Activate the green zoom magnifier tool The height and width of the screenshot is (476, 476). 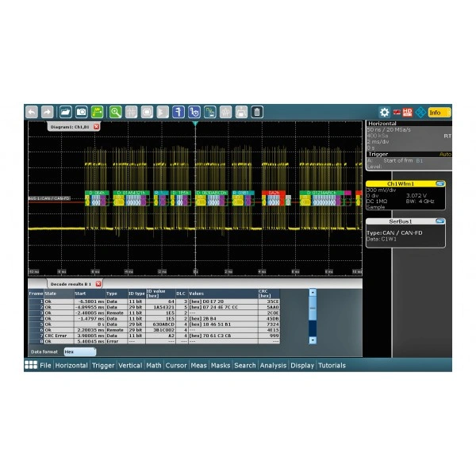(116, 112)
